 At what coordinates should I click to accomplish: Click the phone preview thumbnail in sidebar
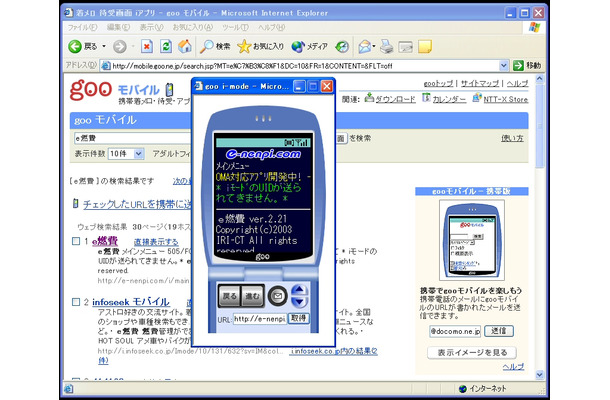pos(472,240)
